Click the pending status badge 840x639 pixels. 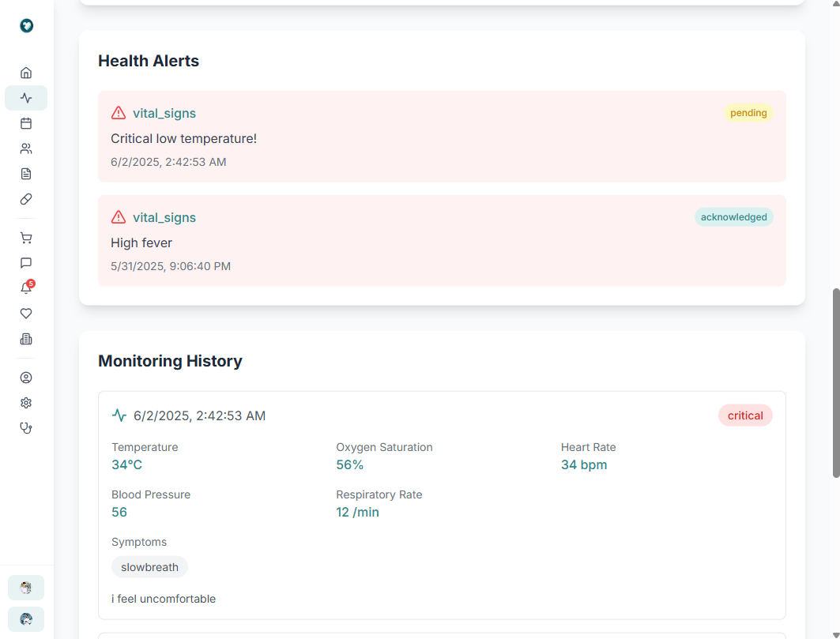(x=748, y=113)
